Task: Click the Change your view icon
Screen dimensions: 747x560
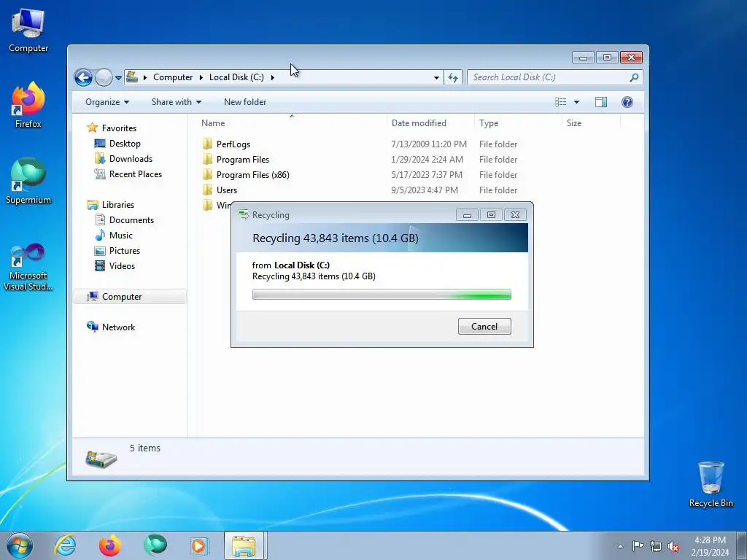Action: (x=561, y=102)
